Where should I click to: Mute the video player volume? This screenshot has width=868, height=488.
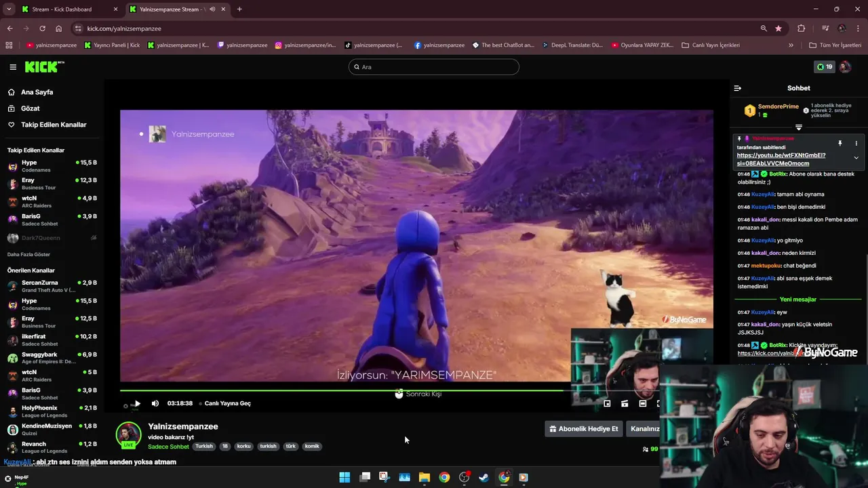click(x=155, y=403)
